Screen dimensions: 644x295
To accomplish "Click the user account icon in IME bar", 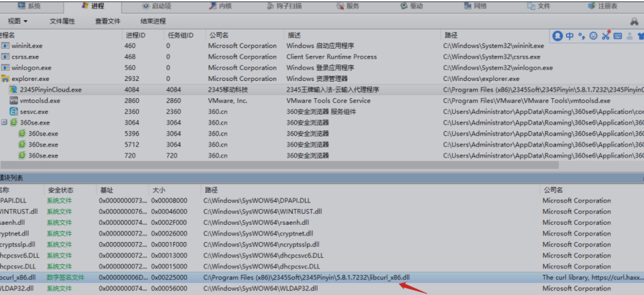I will [x=630, y=36].
